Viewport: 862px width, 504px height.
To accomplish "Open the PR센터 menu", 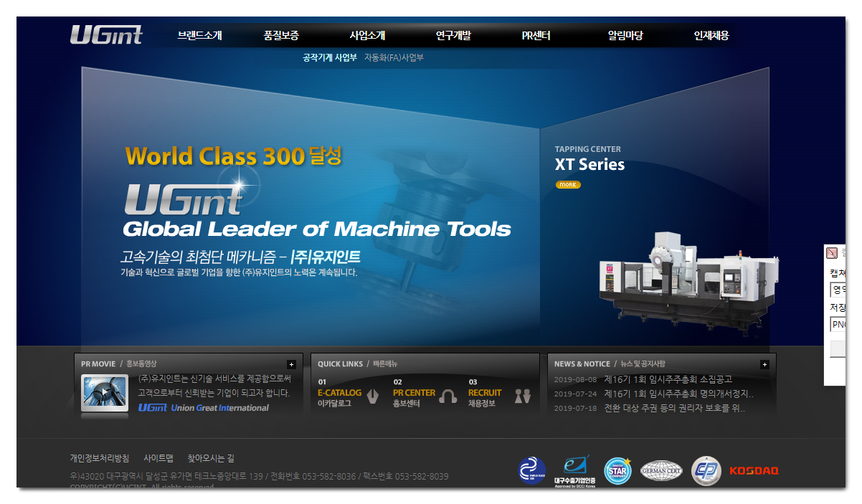I will tap(536, 35).
